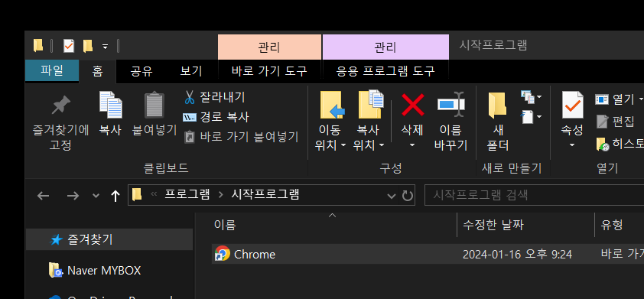Create a 새 폴더 (New folder)
Viewport: 644px width, 299px height.
497,121
